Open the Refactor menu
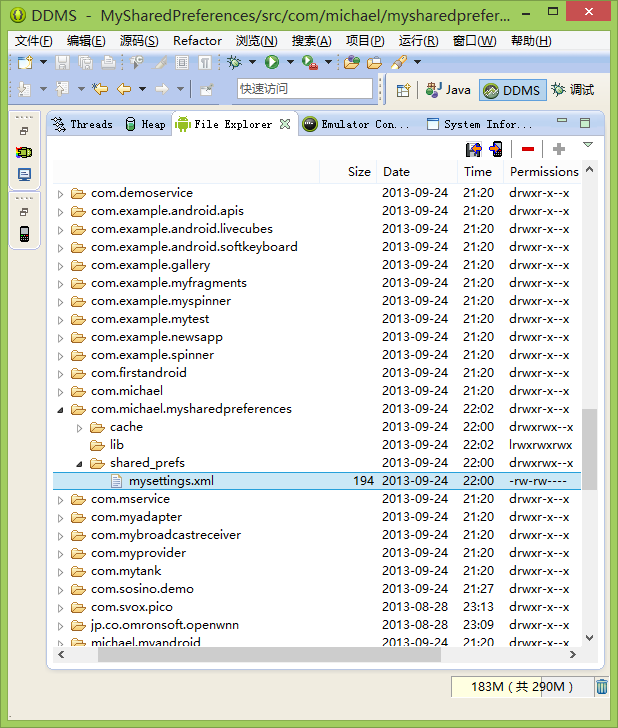 [x=197, y=41]
